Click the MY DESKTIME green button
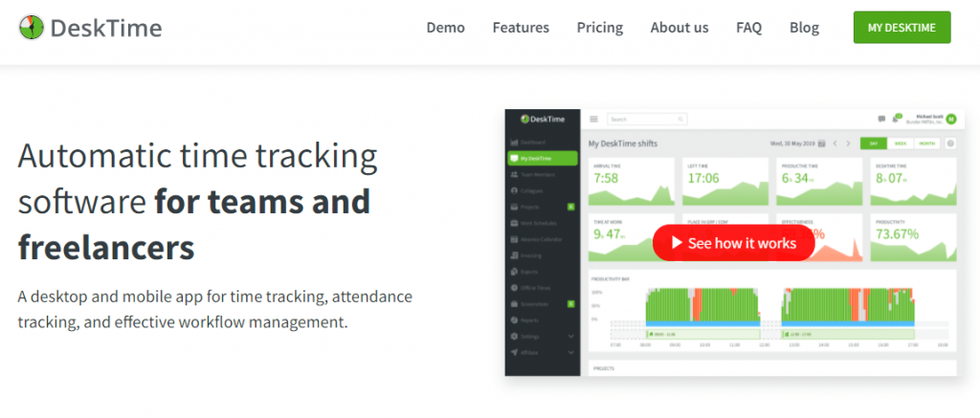This screenshot has width=980, height=418. (902, 28)
